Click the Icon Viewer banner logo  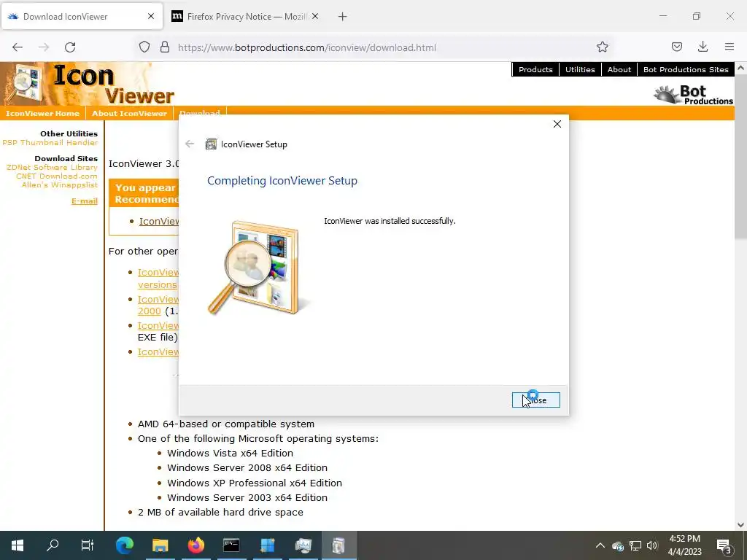[x=88, y=84]
